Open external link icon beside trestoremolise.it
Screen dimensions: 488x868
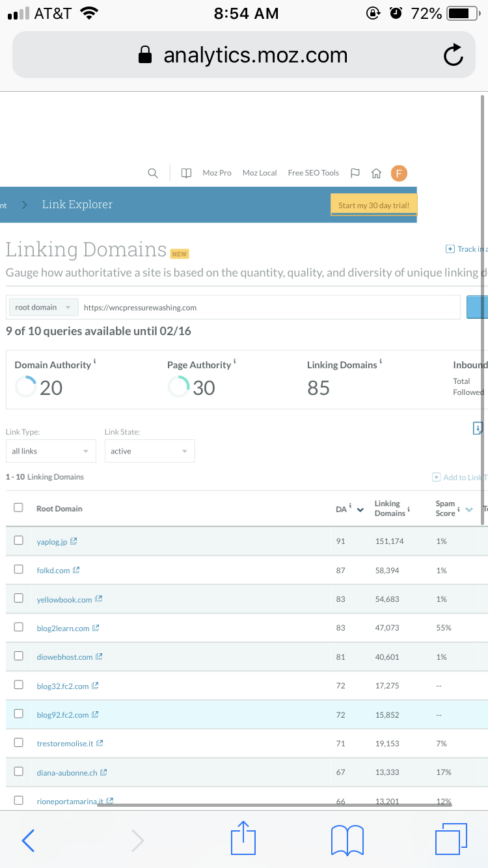click(100, 743)
